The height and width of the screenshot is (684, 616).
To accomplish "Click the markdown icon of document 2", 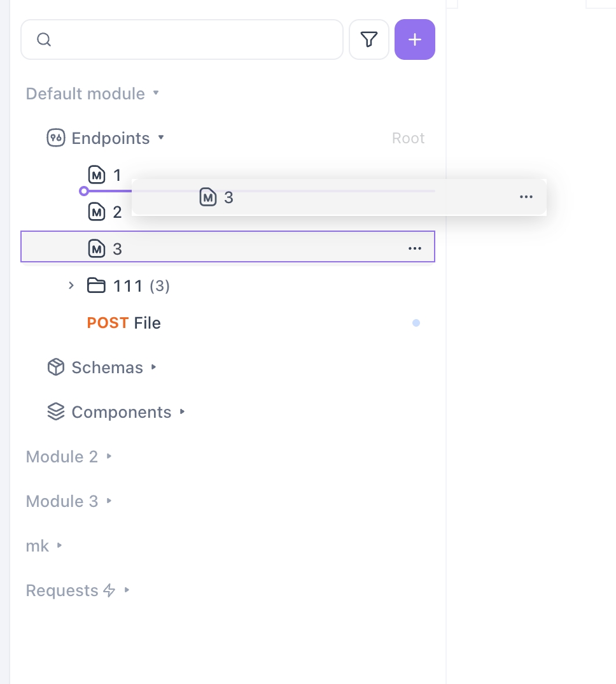I will 96,211.
